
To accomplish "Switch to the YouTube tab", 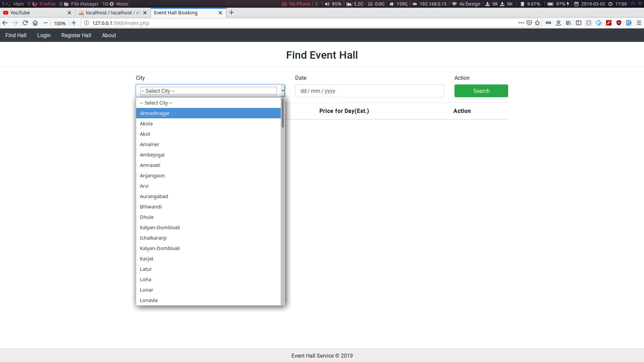I will 20,13.
